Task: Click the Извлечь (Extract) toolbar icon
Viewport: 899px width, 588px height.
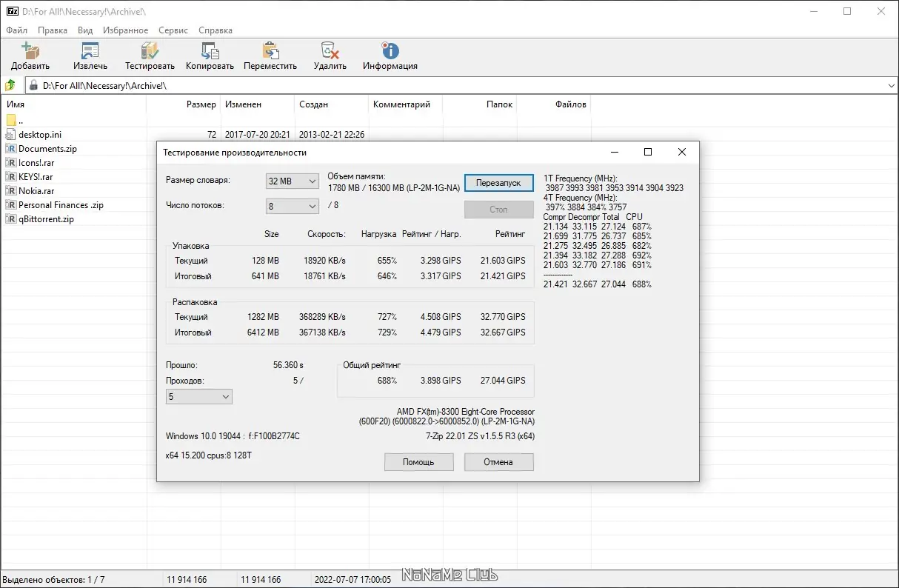Action: (90, 51)
